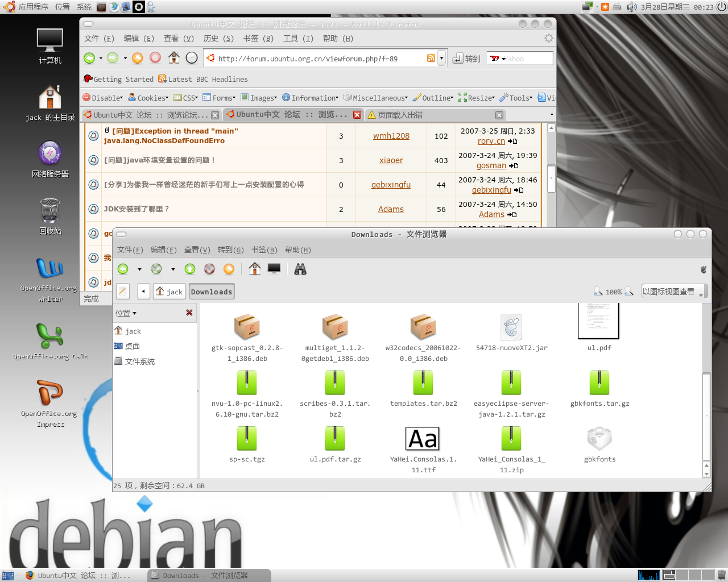Click gebixingfu author link in author column
728x582 pixels.
click(x=391, y=185)
